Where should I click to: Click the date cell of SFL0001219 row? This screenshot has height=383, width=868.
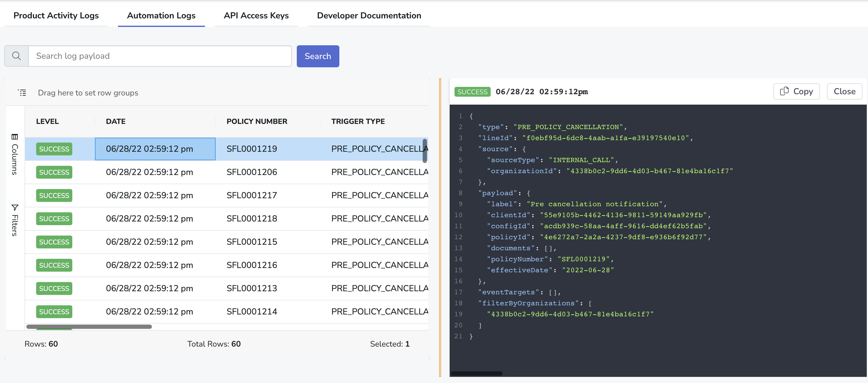tap(155, 149)
